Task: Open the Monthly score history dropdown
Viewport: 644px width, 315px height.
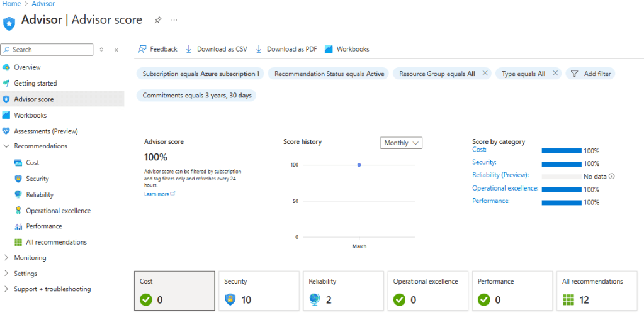Action: tap(402, 143)
